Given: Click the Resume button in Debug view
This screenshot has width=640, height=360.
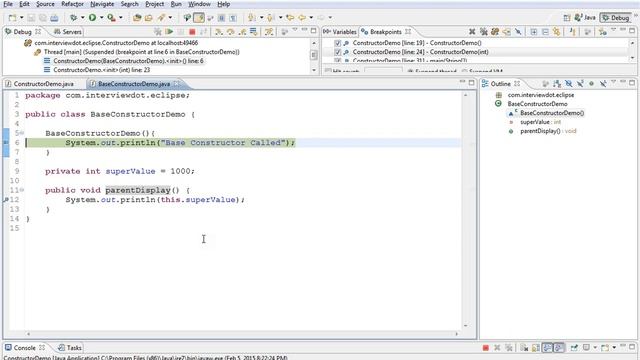Looking at the screenshot, I should [169, 31].
